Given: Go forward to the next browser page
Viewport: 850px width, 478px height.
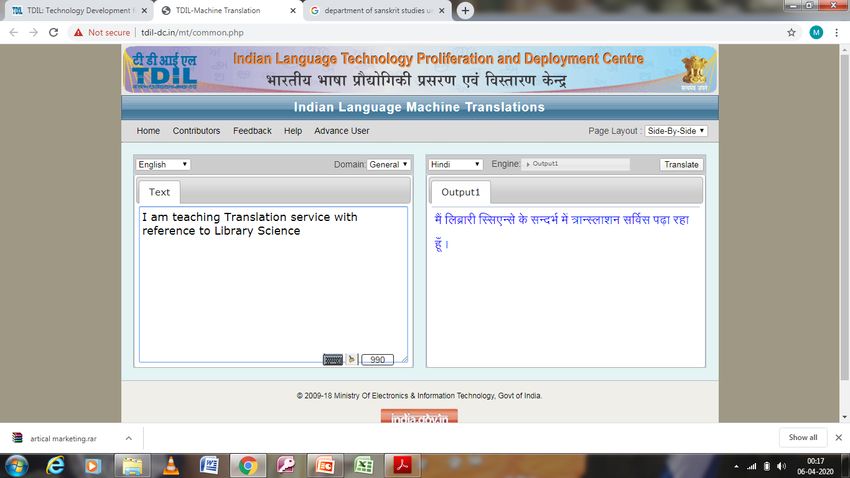Looking at the screenshot, I should pyautogui.click(x=34, y=33).
